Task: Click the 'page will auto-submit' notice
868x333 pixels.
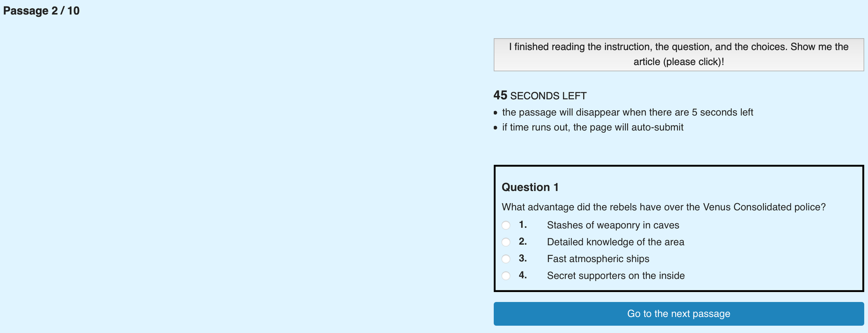Action: (592, 127)
